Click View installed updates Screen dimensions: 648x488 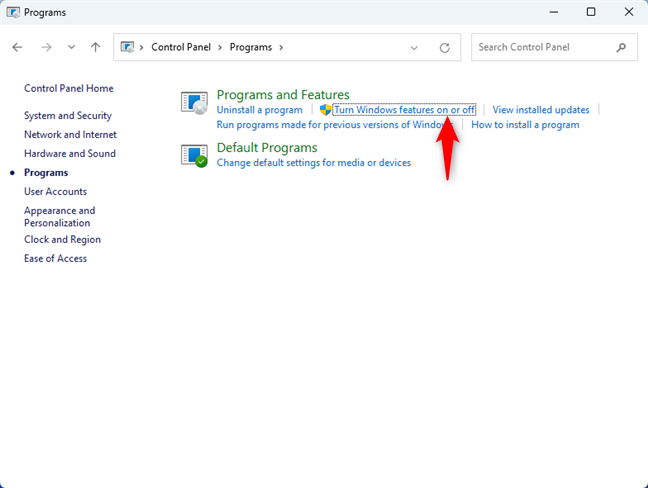pyautogui.click(x=541, y=110)
